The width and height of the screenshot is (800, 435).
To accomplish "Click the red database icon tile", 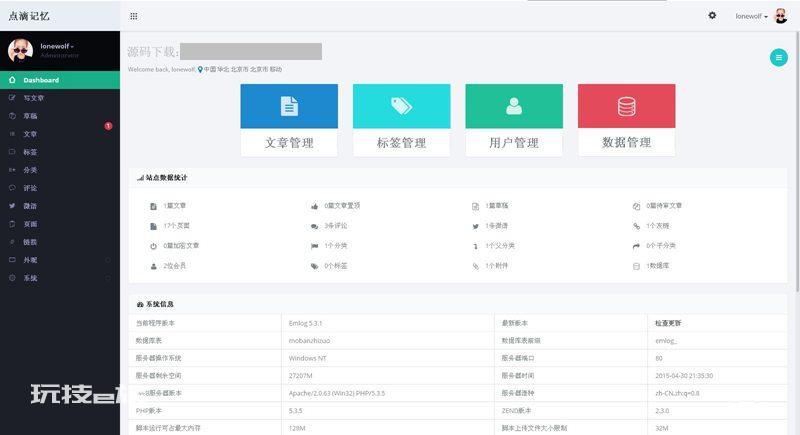I will point(627,106).
